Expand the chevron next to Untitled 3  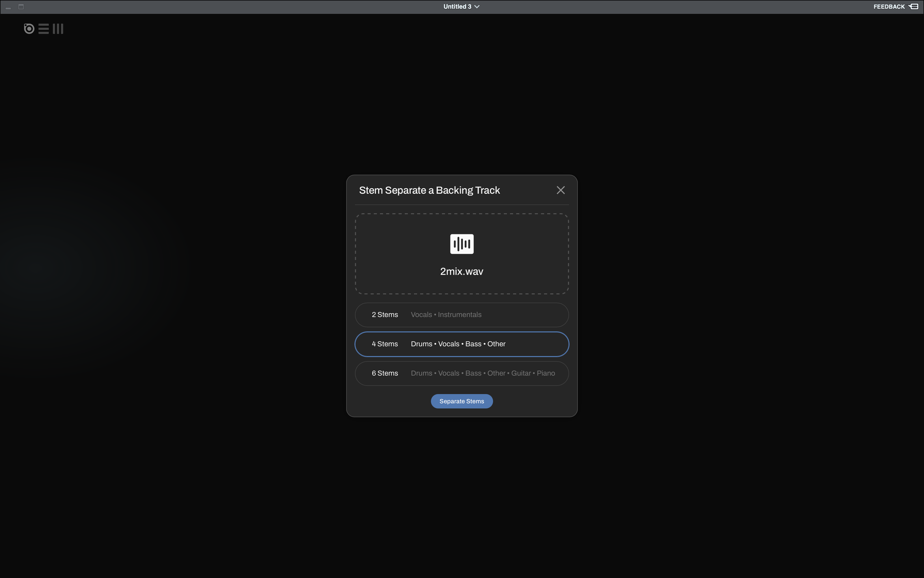point(477,7)
